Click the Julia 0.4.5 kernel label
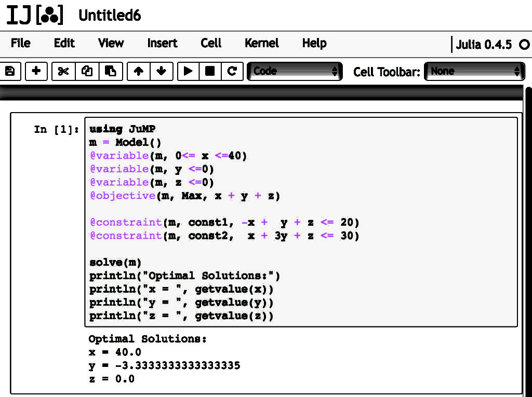The width and height of the screenshot is (532, 397). 484,45
